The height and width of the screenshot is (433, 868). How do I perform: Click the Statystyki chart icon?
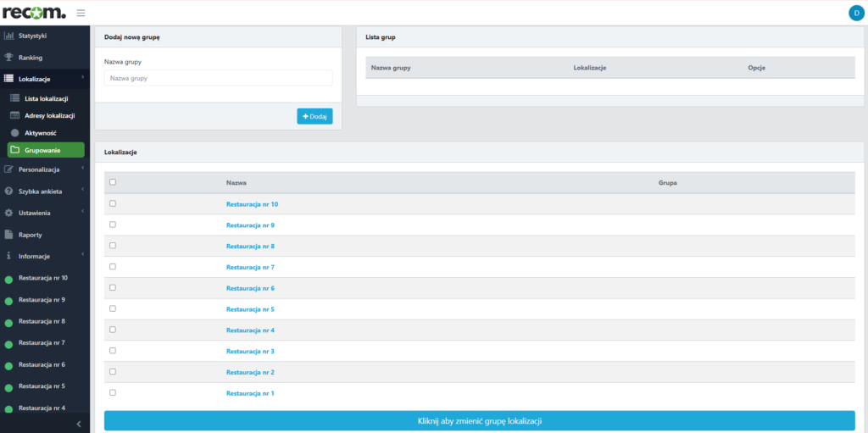9,36
